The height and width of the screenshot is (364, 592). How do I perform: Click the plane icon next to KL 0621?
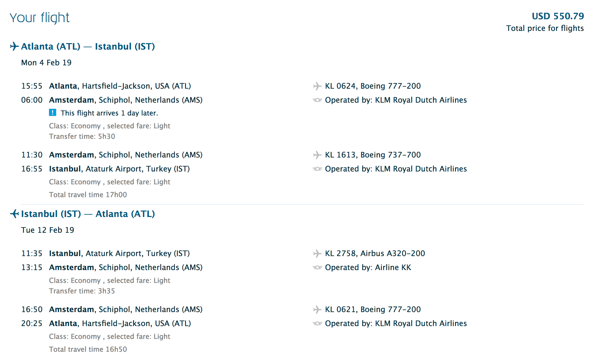(317, 309)
